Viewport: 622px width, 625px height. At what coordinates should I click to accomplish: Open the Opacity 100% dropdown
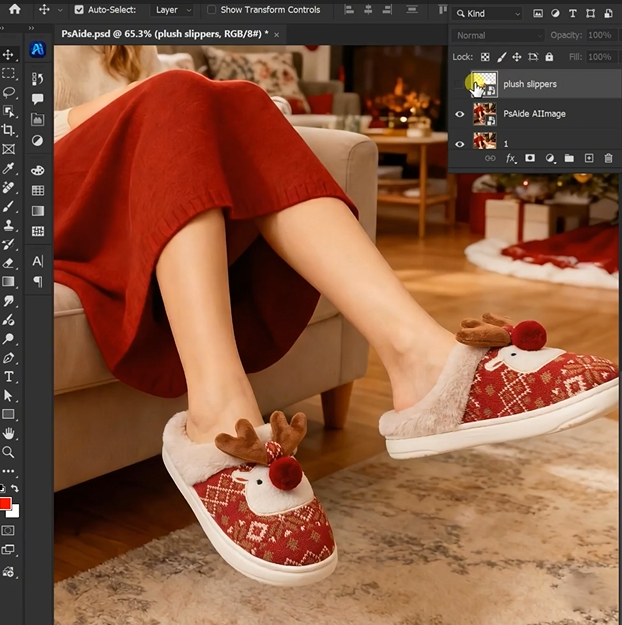(604, 35)
